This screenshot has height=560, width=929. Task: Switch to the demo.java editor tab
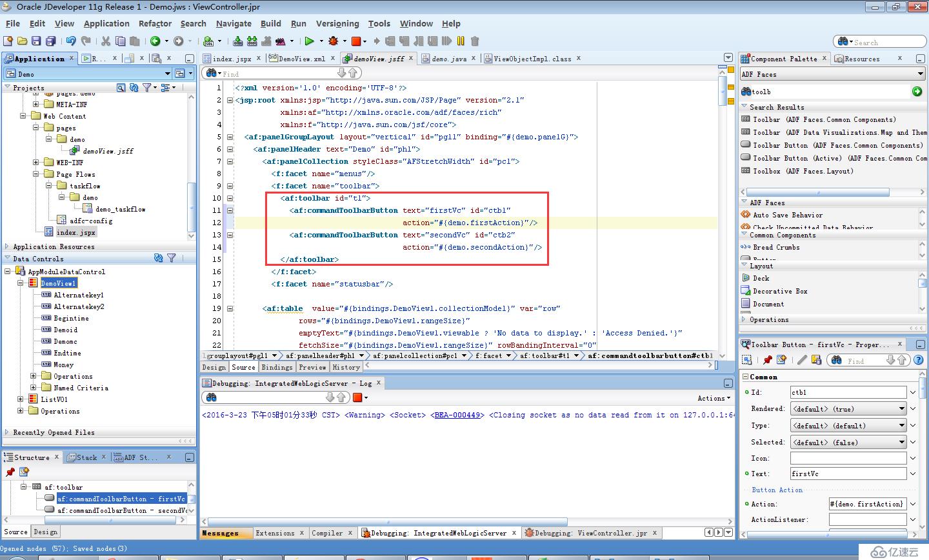(449, 59)
